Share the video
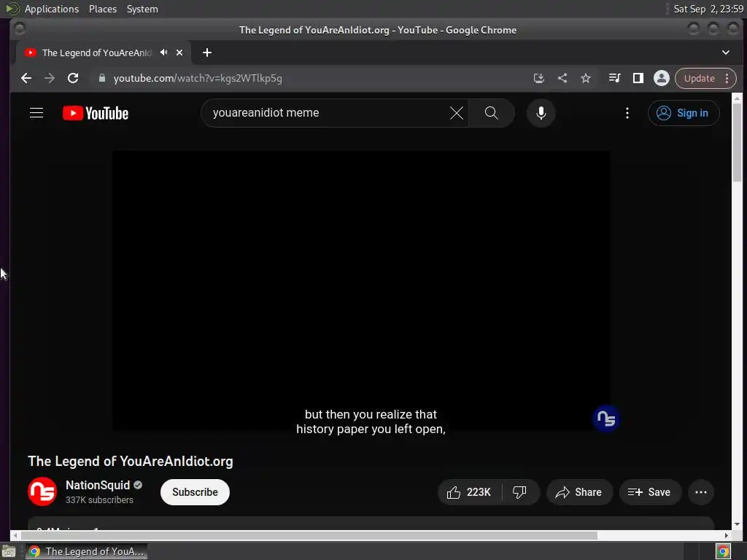The height and width of the screenshot is (560, 747). tap(579, 492)
